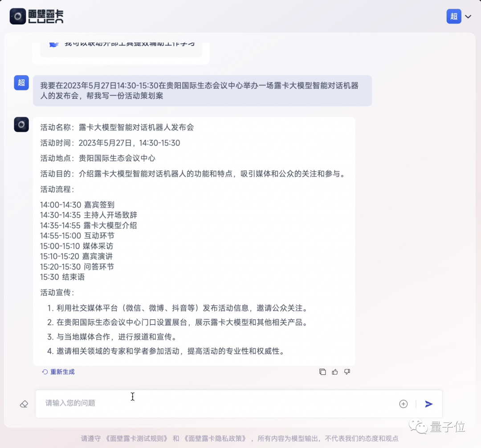
Task: Expand the account dropdown chevron
Action: 468,17
